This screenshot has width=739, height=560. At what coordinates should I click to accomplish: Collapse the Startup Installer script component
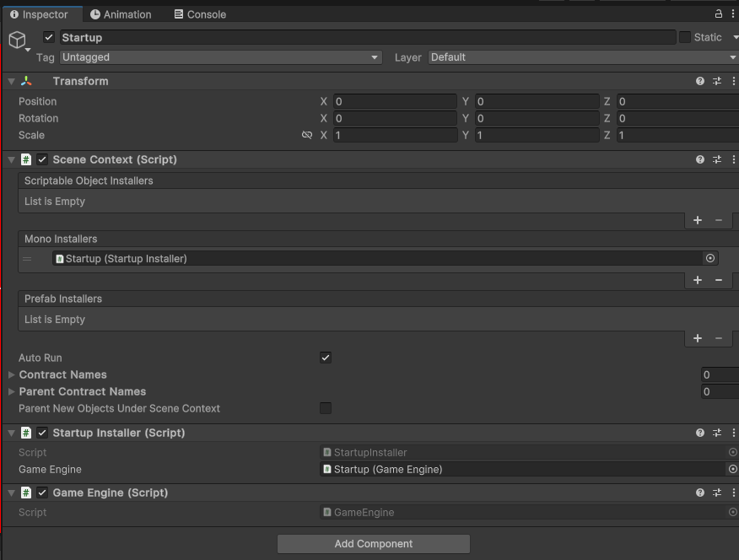point(11,433)
